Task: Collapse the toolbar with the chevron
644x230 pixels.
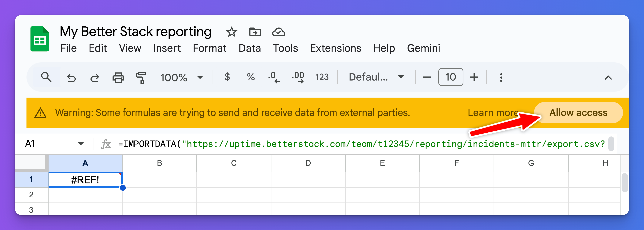Action: click(609, 77)
